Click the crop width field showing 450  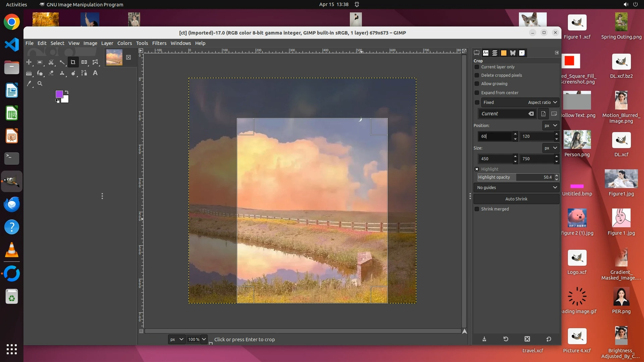[x=495, y=159]
